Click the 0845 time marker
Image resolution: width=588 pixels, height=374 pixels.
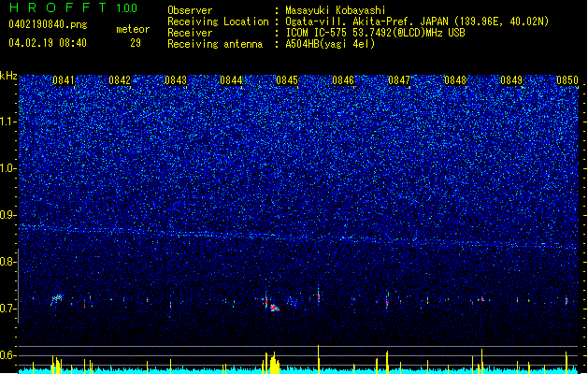[x=287, y=79]
